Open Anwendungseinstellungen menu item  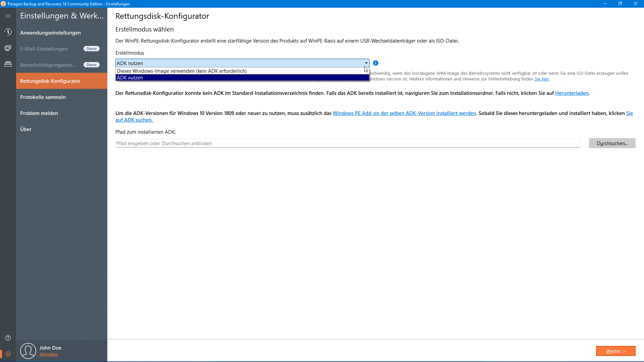(x=50, y=33)
